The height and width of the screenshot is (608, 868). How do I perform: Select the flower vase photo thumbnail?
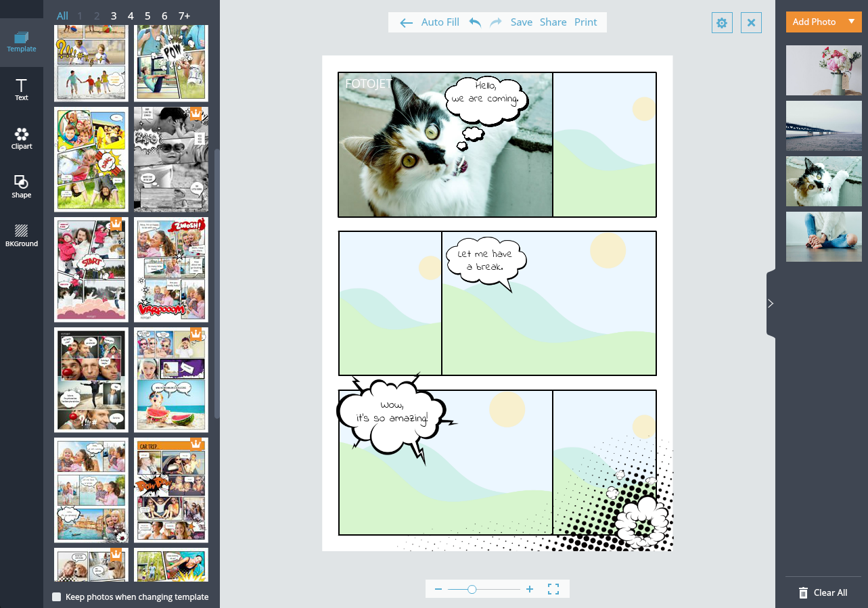click(x=824, y=70)
